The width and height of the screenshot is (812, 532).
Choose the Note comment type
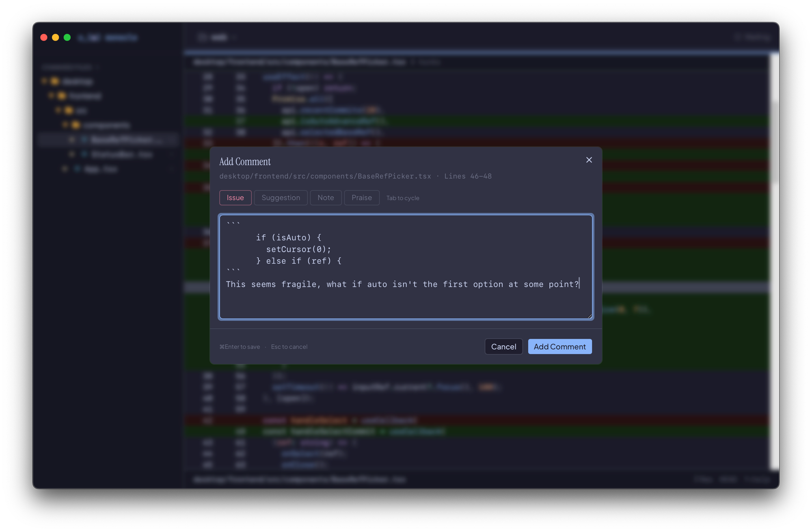(x=326, y=198)
